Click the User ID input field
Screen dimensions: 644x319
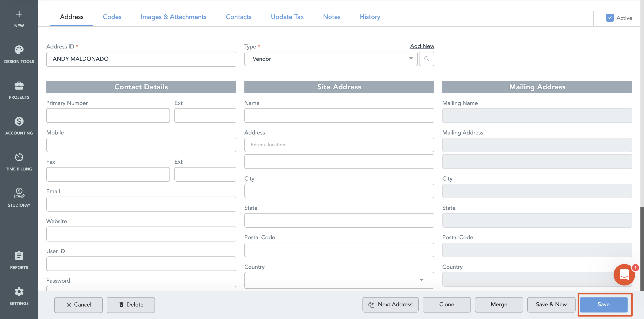click(141, 264)
